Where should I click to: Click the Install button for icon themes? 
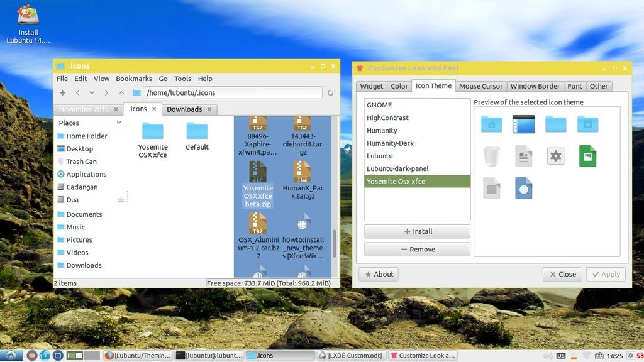[x=416, y=231]
